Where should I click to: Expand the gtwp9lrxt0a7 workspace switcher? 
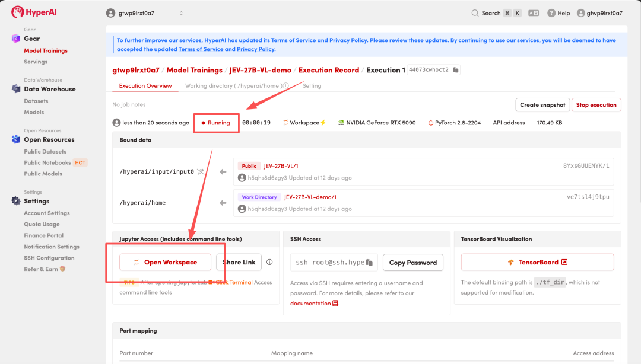[145, 13]
